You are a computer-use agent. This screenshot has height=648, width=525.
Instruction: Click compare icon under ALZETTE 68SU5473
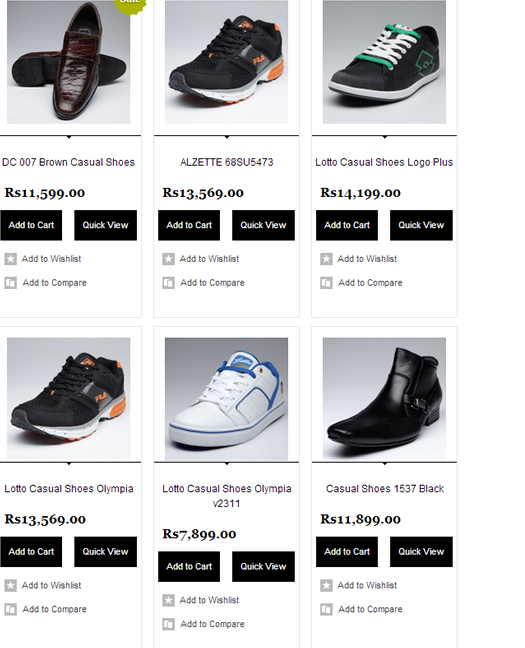[x=168, y=283]
